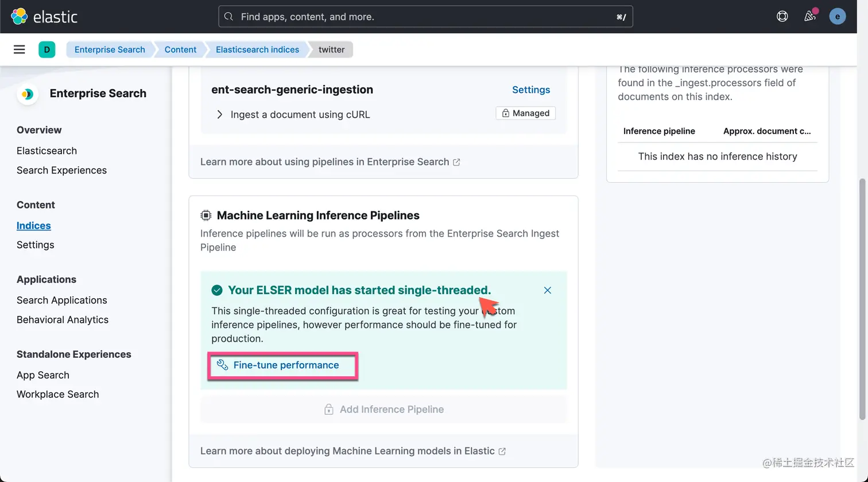Click Add Inference Pipeline button
868x482 pixels.
click(383, 409)
